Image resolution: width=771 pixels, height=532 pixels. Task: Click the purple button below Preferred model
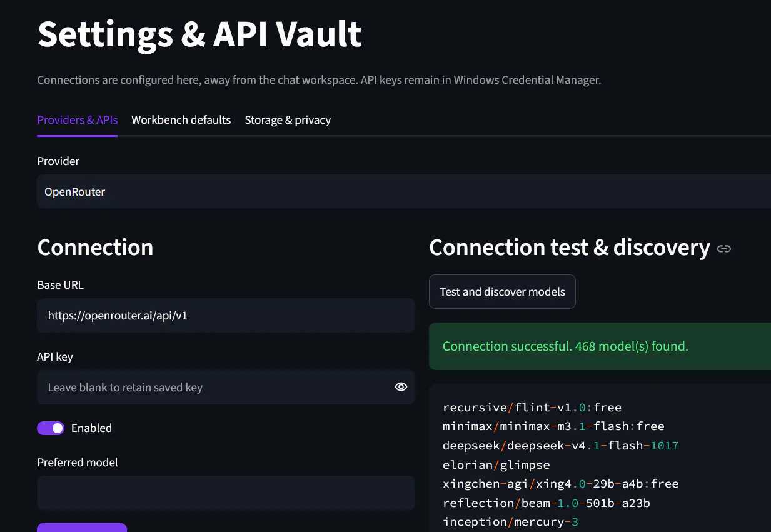(82, 528)
